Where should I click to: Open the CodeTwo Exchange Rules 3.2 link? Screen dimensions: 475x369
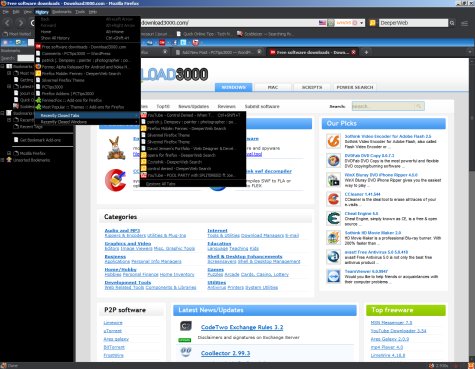click(x=242, y=327)
